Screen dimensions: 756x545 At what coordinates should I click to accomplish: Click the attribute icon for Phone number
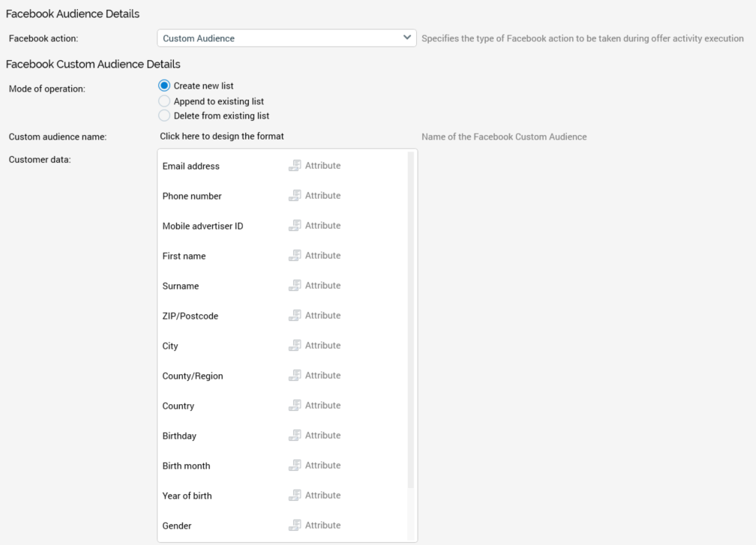(x=295, y=196)
